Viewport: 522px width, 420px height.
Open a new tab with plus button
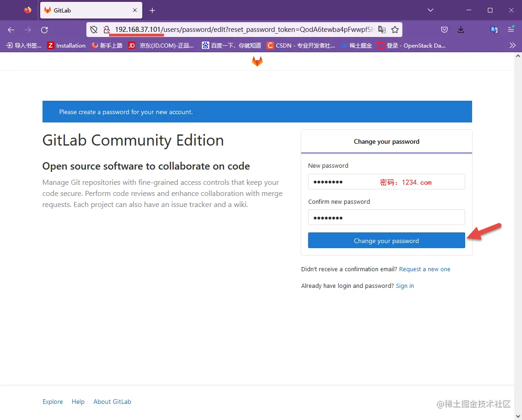coord(152,11)
